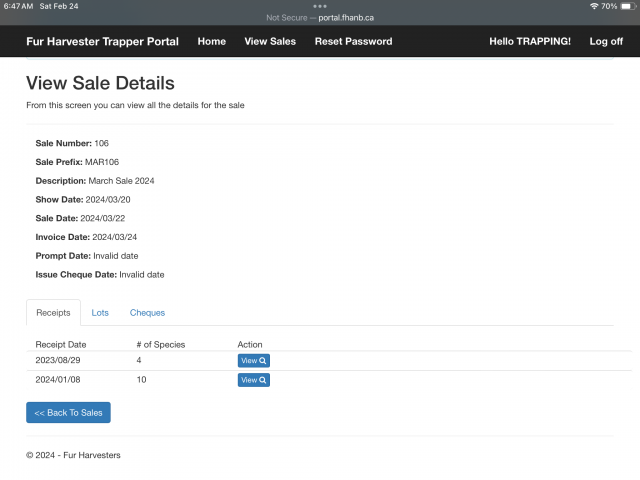Click magnifier View button for 2024/01/08 receipt
The height and width of the screenshot is (480, 640).
253,380
